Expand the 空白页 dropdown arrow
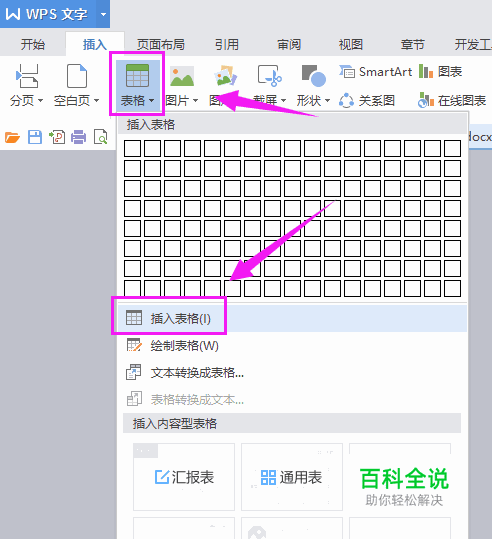 (96, 101)
